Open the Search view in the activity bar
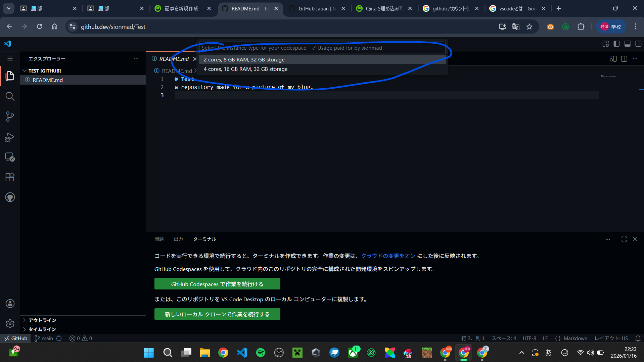This screenshot has width=644, height=362. coord(10,96)
